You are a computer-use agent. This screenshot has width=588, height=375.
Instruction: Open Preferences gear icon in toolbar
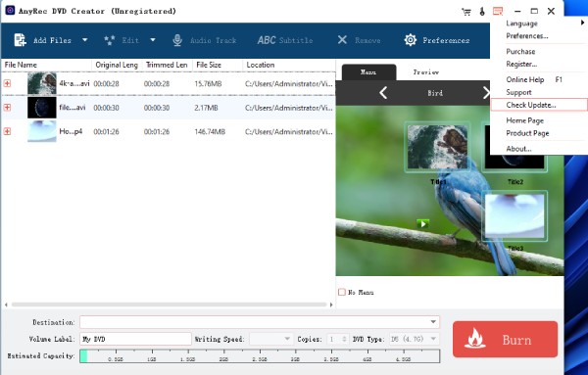pyautogui.click(x=411, y=40)
